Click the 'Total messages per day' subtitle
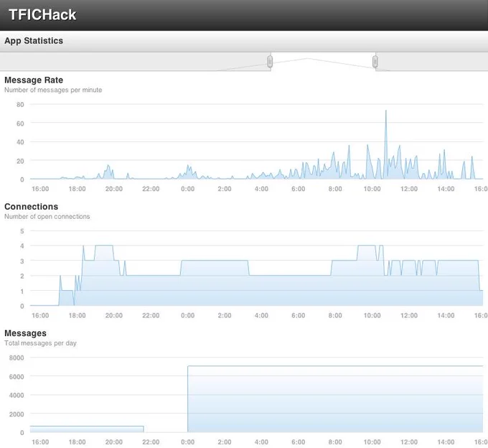 click(x=40, y=343)
